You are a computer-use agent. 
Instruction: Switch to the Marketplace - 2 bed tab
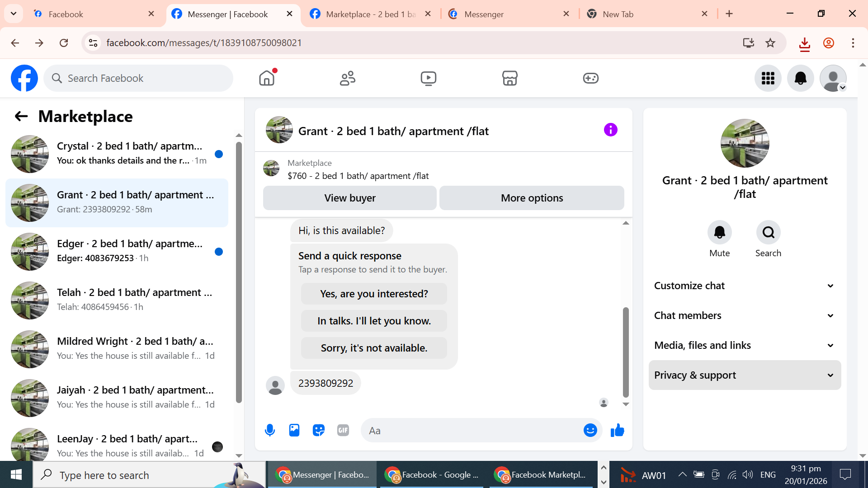pyautogui.click(x=370, y=14)
